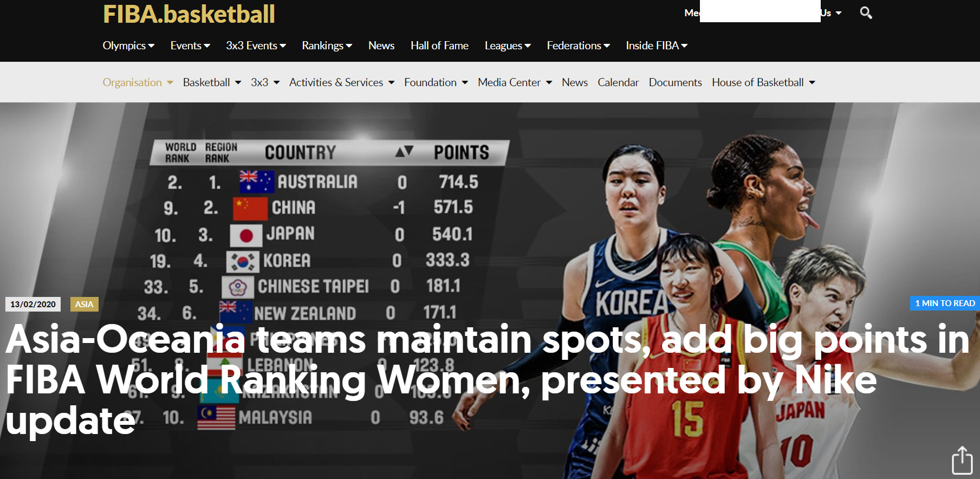
Task: Click the 1 MIN TO READ badge
Action: [x=945, y=303]
